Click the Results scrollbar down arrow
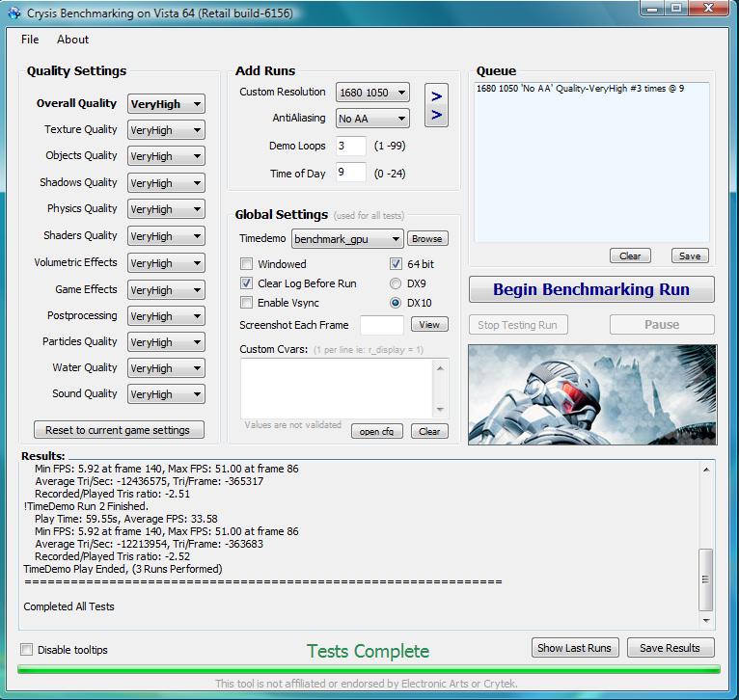The width and height of the screenshot is (739, 700). tap(706, 620)
